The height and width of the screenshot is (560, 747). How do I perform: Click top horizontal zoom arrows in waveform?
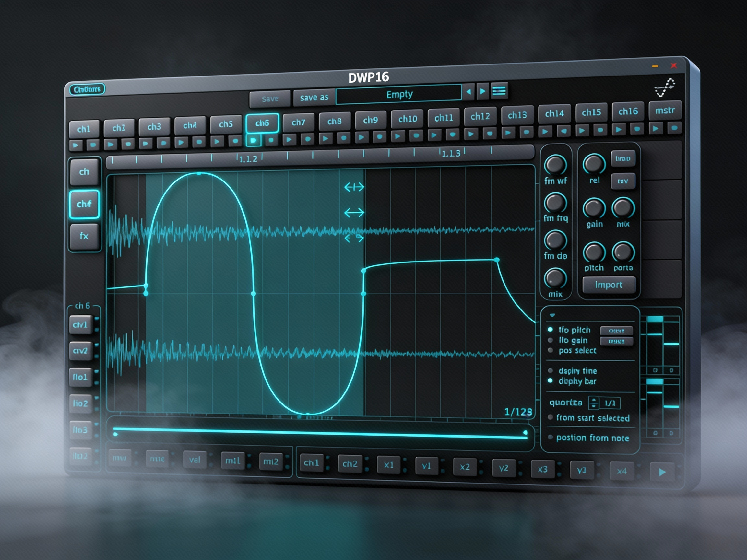pos(354,187)
